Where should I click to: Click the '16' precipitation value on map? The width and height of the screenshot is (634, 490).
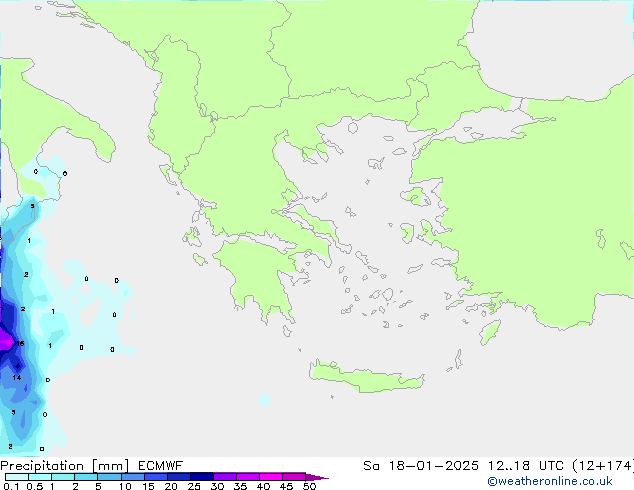pos(20,344)
